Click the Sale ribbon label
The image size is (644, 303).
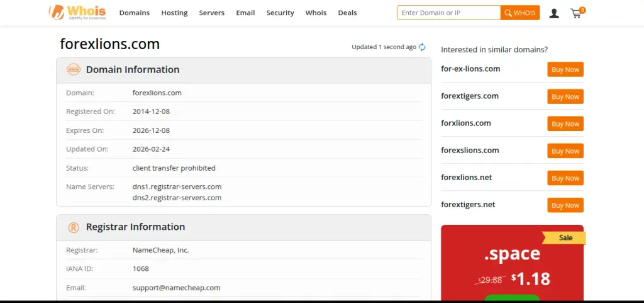pyautogui.click(x=565, y=237)
